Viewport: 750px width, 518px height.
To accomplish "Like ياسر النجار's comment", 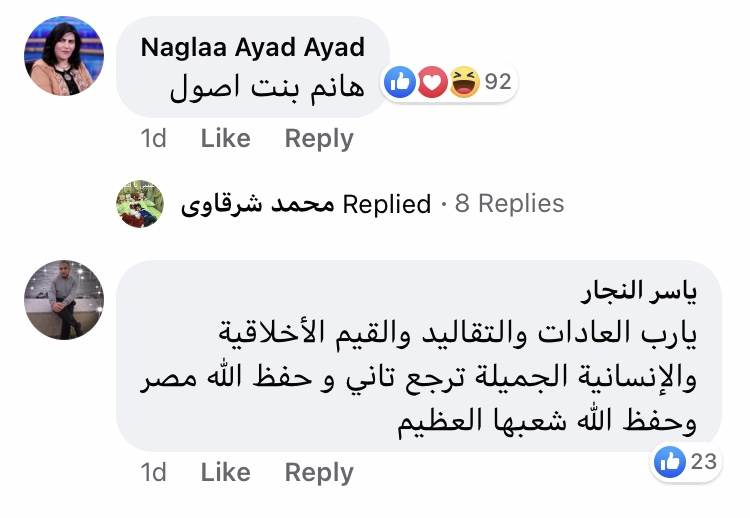I will (225, 472).
